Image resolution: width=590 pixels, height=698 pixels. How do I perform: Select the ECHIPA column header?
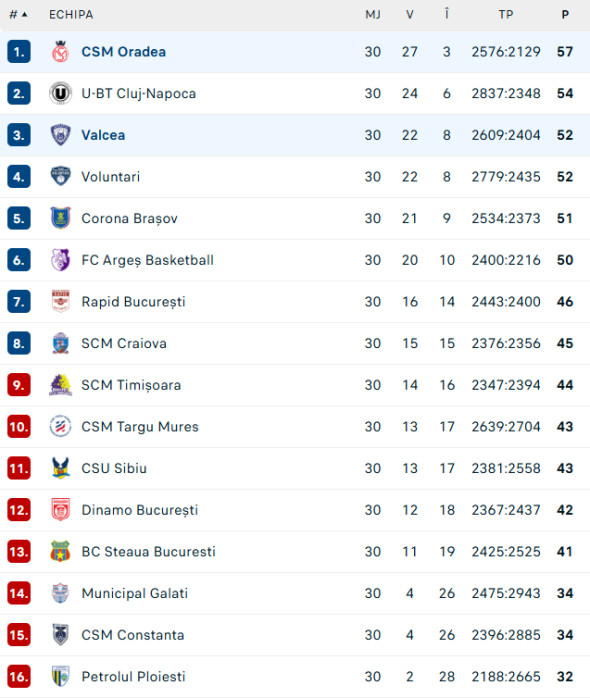(71, 15)
